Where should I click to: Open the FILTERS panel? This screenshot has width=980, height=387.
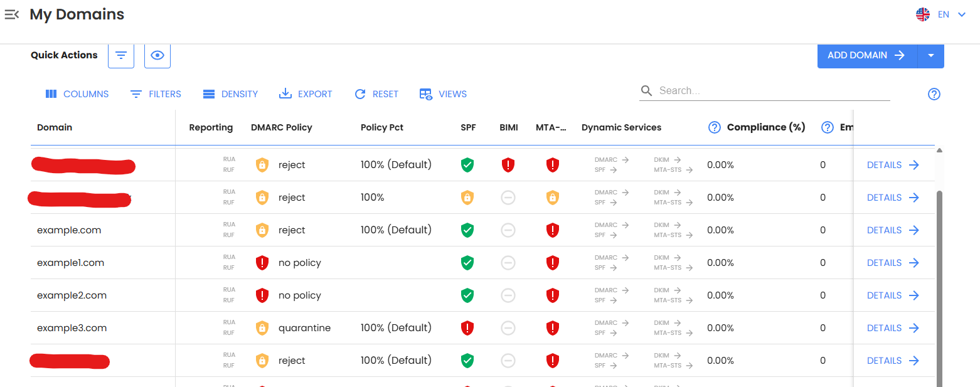(x=156, y=94)
